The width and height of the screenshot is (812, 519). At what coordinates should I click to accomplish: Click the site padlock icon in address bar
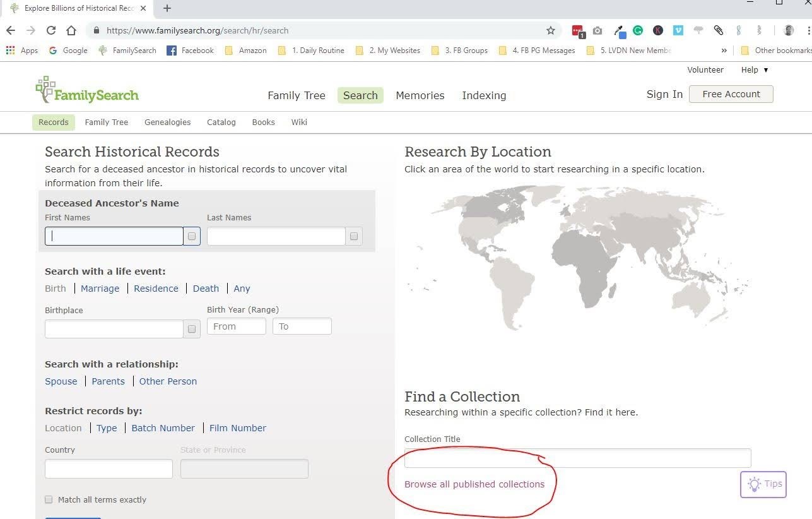(x=97, y=30)
